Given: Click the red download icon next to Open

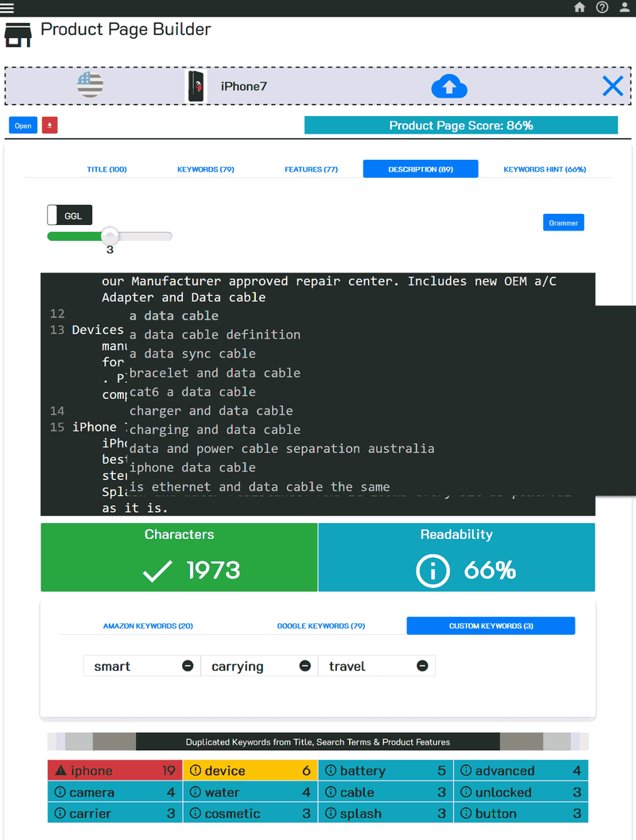Looking at the screenshot, I should point(49,125).
